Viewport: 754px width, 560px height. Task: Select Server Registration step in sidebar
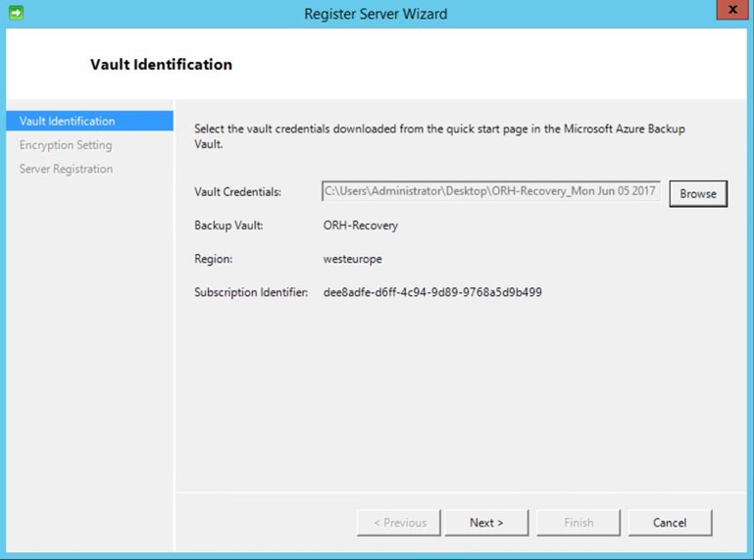[x=66, y=169]
